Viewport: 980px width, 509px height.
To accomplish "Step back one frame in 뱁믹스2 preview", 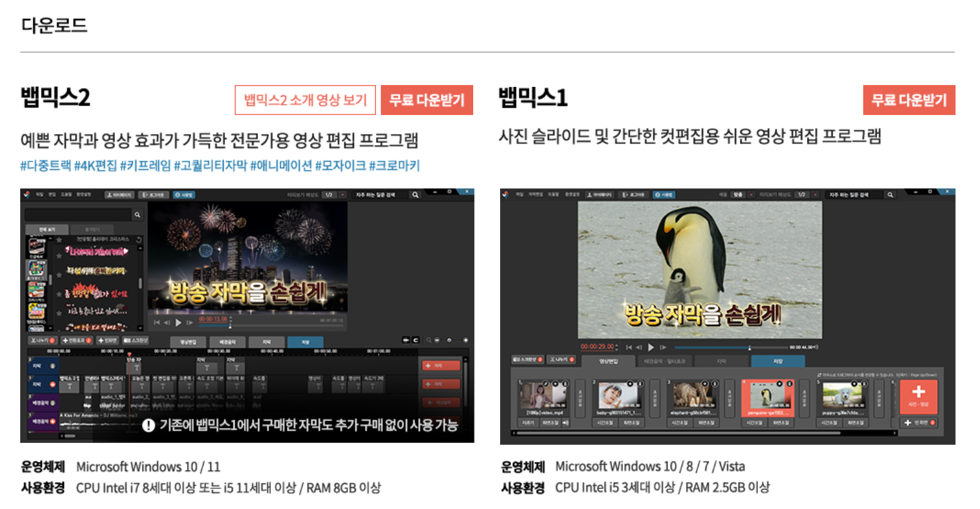I will pyautogui.click(x=167, y=323).
